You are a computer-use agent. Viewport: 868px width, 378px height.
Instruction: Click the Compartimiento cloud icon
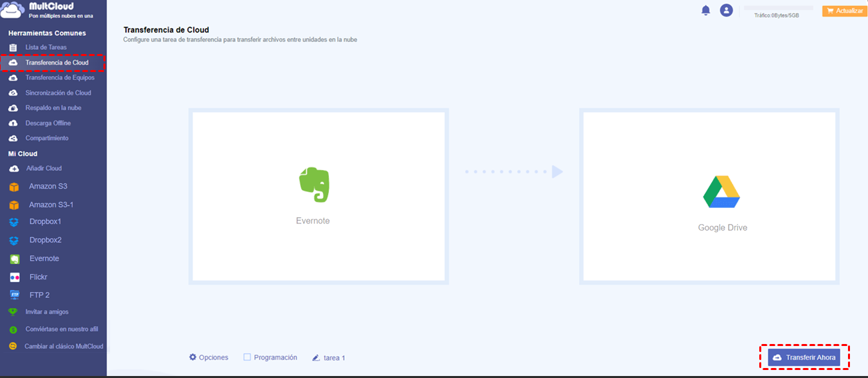pos(13,138)
